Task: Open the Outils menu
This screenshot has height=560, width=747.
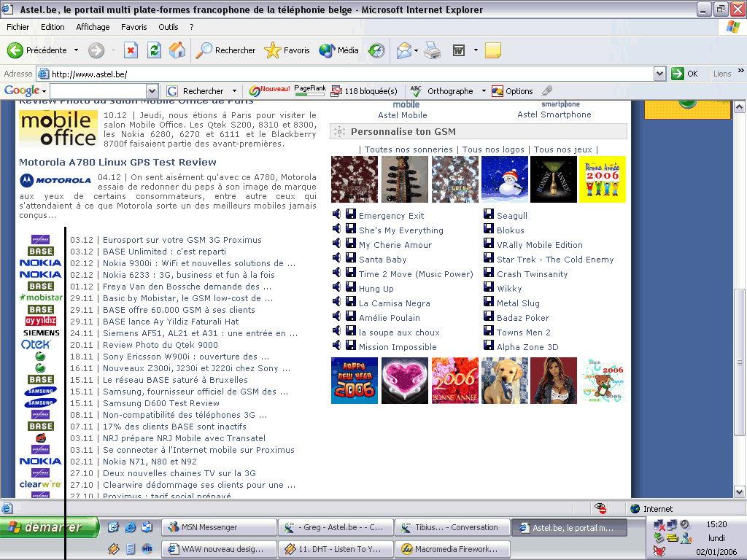Action: point(169,27)
